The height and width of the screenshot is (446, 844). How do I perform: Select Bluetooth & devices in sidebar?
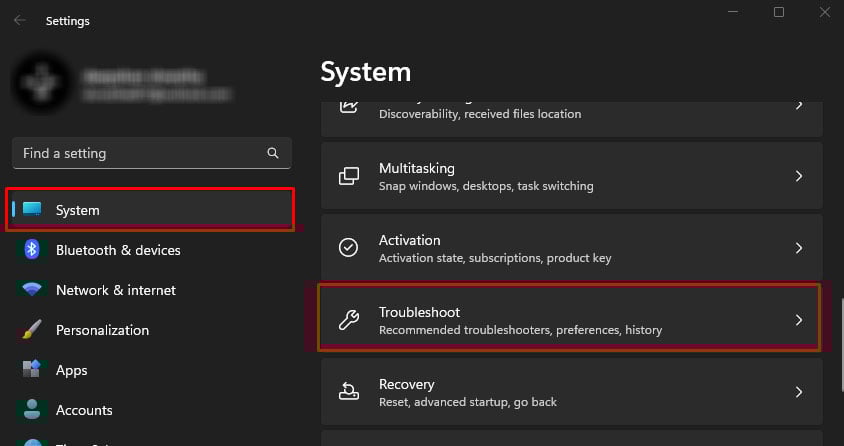point(118,250)
